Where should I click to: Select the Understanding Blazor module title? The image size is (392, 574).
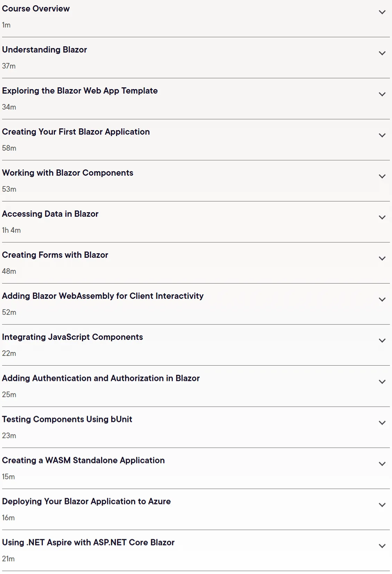tap(44, 50)
